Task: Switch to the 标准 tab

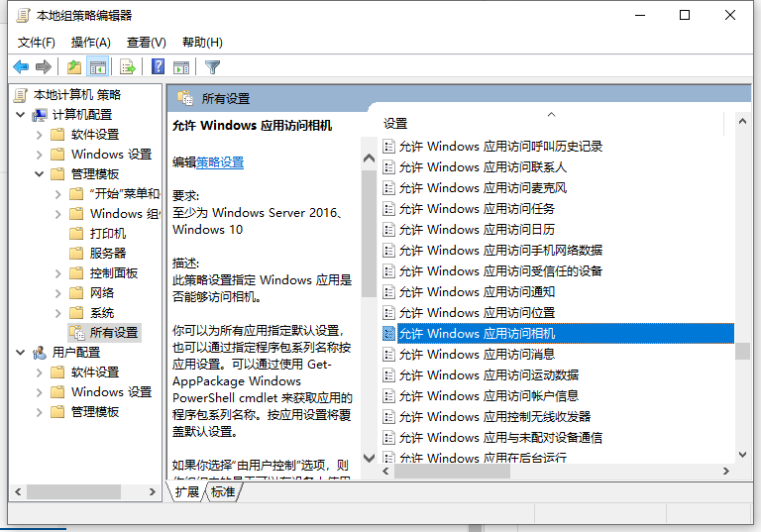Action: (223, 491)
